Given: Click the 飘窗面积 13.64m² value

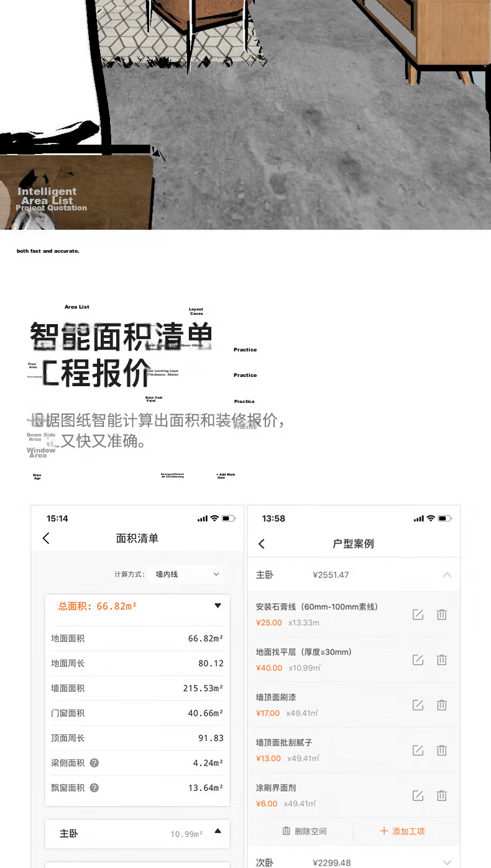Looking at the screenshot, I should point(205,787).
